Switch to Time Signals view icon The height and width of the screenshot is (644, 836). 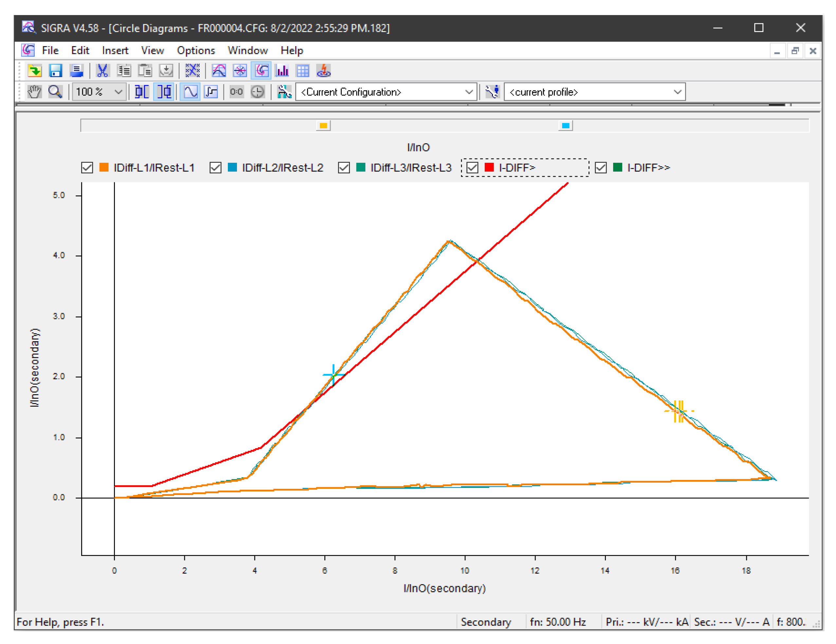coord(219,71)
